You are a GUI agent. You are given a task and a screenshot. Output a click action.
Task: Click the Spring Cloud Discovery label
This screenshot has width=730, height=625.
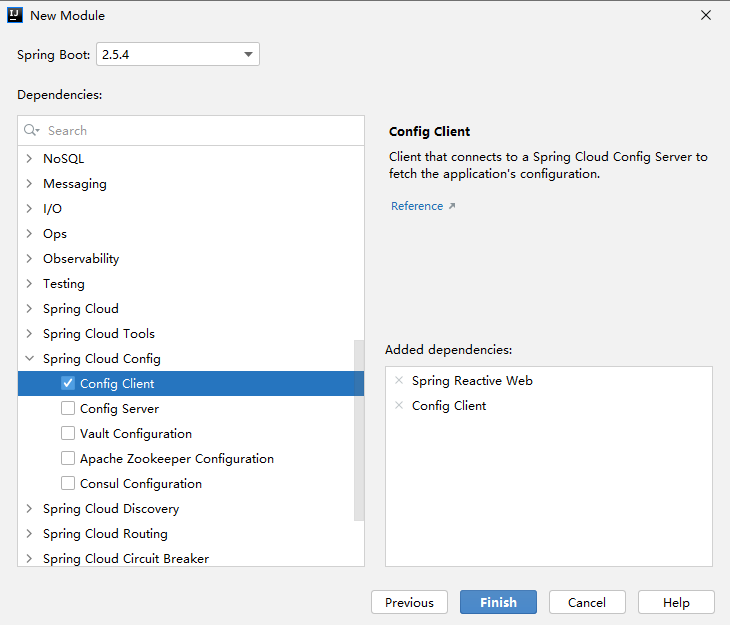tap(111, 509)
